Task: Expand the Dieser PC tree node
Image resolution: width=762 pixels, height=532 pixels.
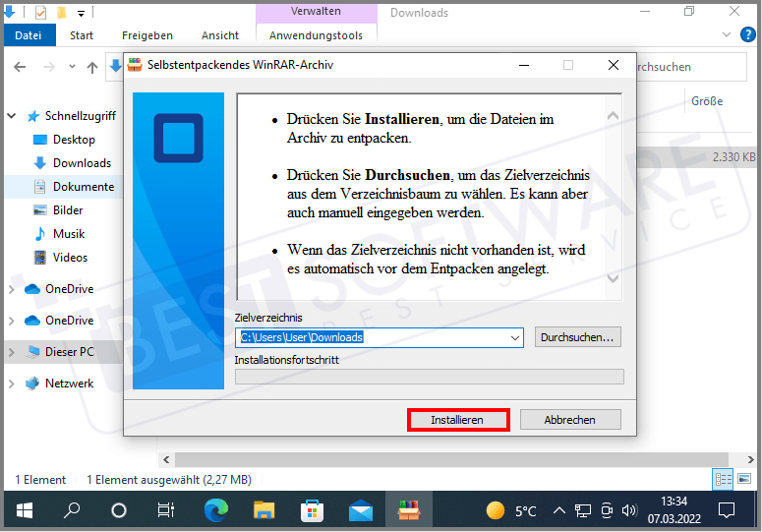Action: tap(12, 352)
